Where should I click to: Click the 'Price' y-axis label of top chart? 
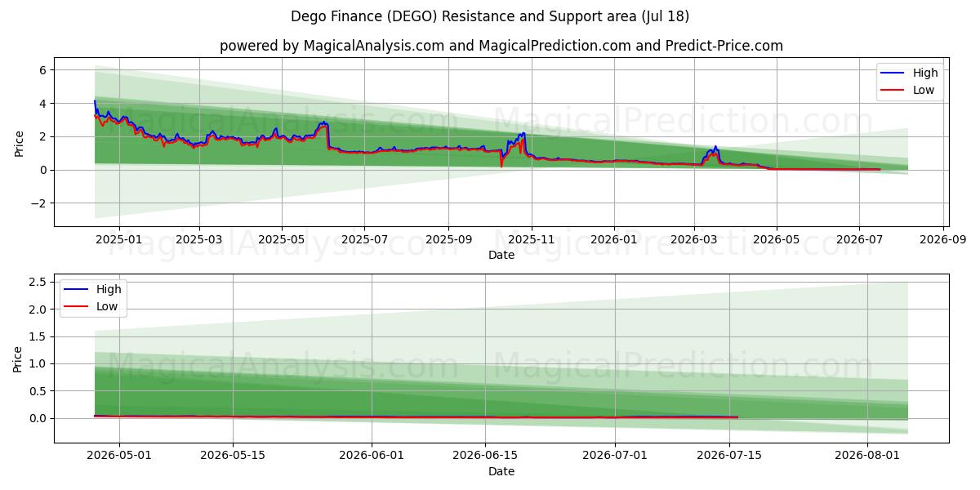(19, 142)
